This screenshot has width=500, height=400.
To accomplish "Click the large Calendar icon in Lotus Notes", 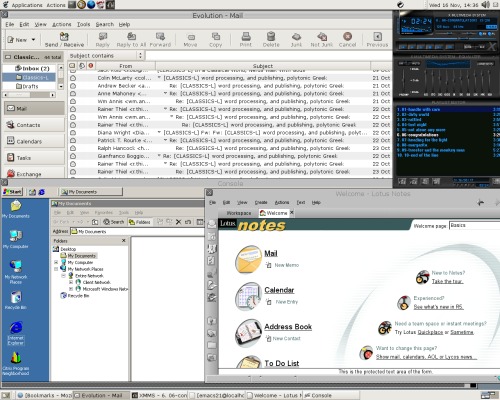I will point(248,296).
